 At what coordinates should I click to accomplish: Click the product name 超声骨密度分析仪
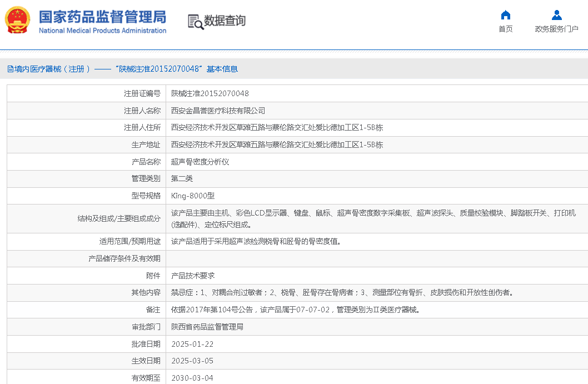click(x=200, y=162)
